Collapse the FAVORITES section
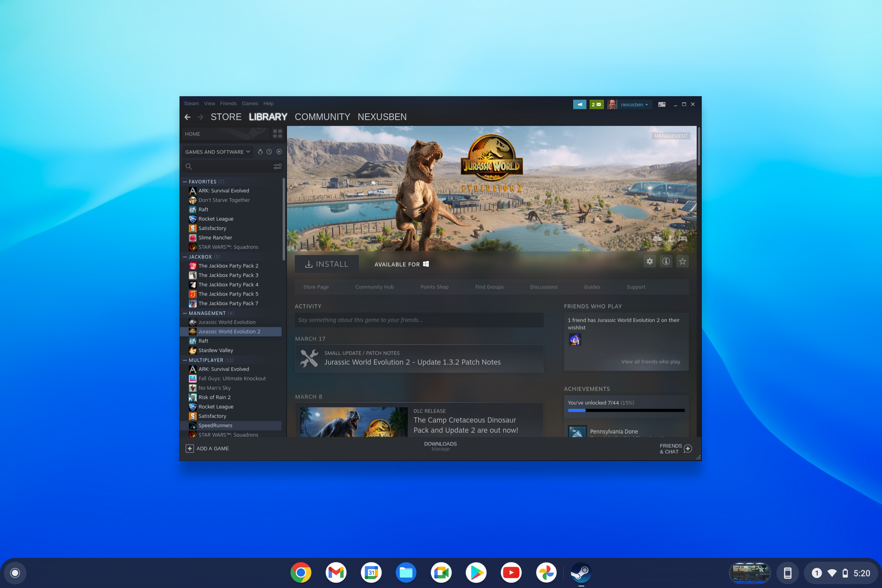Image resolution: width=882 pixels, height=588 pixels. (185, 181)
